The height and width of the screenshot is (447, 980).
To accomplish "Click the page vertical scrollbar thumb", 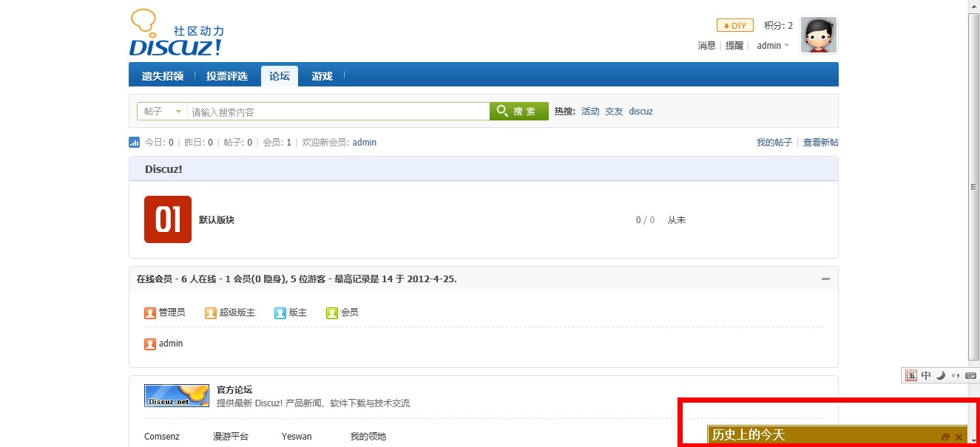I will tap(973, 186).
